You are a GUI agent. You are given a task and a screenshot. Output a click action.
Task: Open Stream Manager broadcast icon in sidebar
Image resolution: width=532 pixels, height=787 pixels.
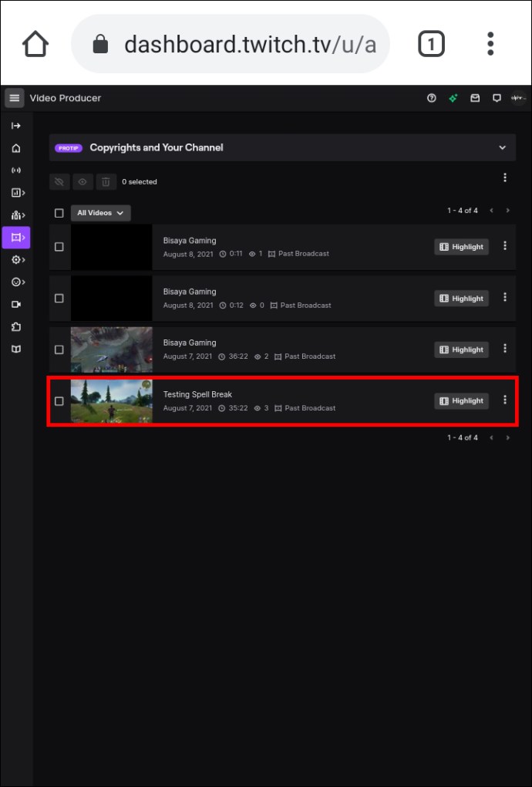click(x=16, y=171)
